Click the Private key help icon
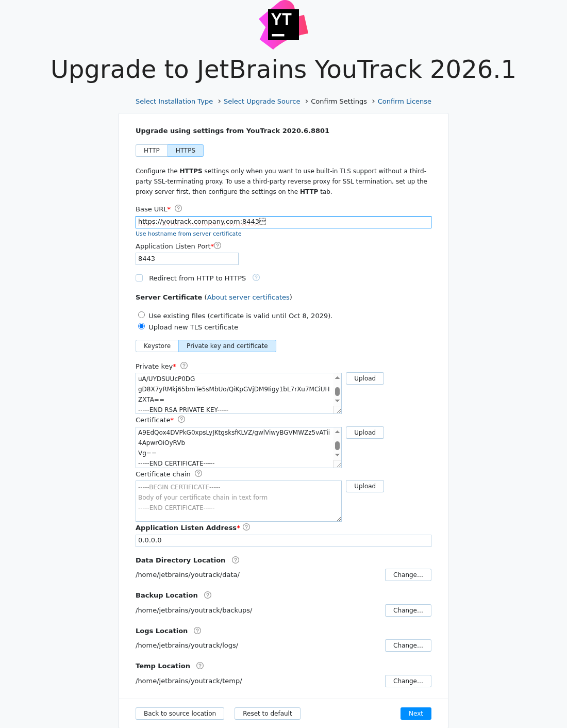The image size is (567, 728). click(x=184, y=366)
